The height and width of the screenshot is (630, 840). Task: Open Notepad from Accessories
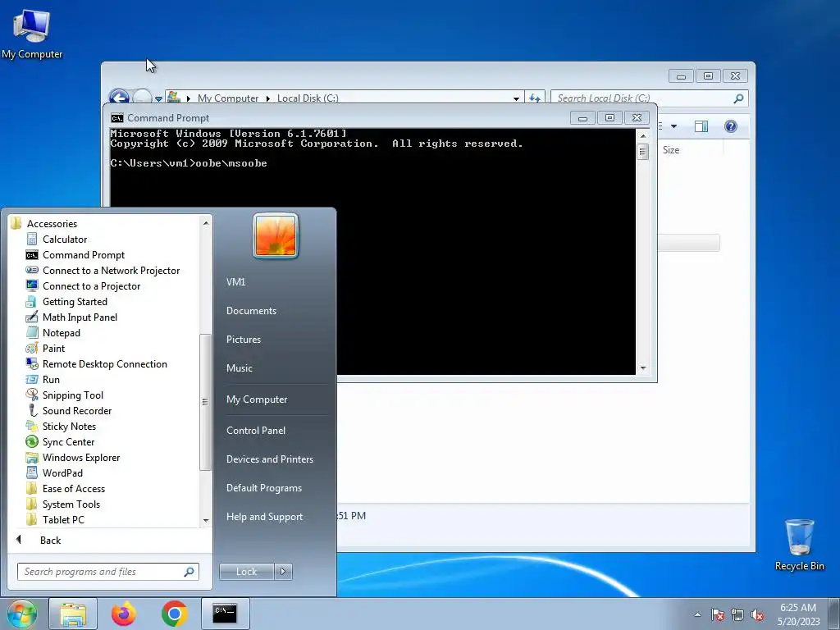click(61, 333)
